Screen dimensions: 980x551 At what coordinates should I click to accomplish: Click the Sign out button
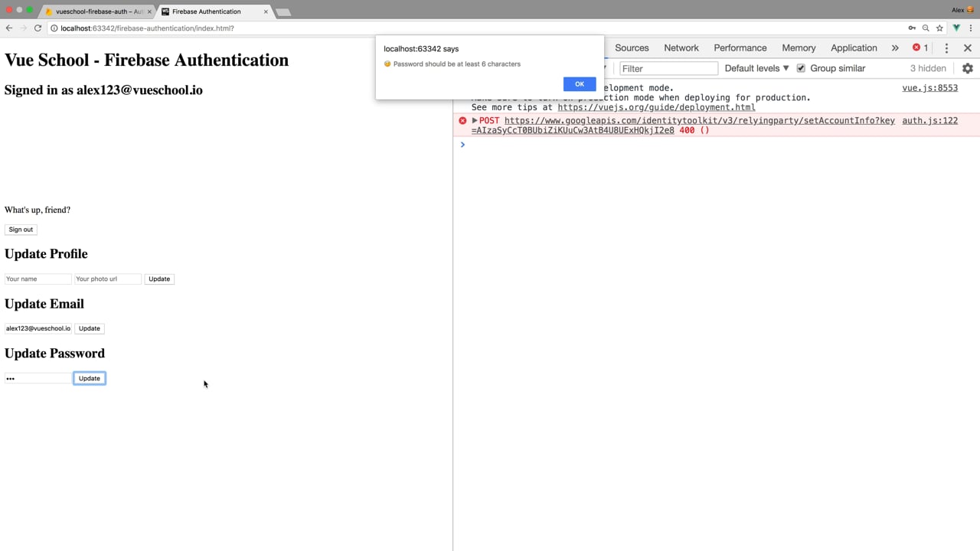pyautogui.click(x=21, y=230)
